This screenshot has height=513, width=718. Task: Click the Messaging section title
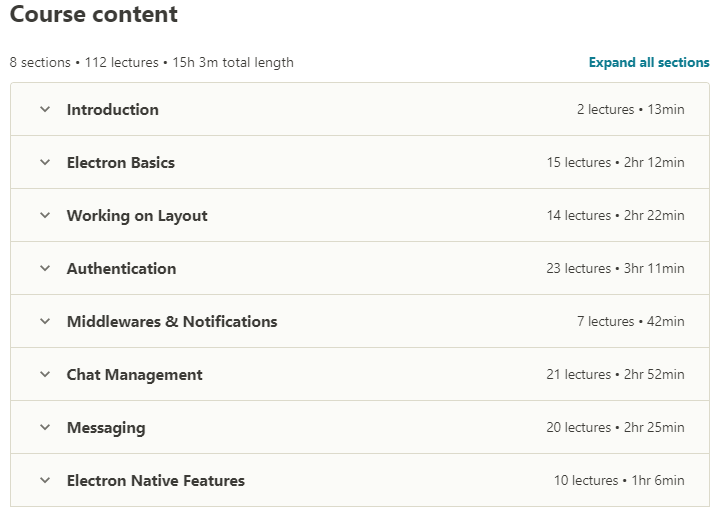pyautogui.click(x=106, y=428)
